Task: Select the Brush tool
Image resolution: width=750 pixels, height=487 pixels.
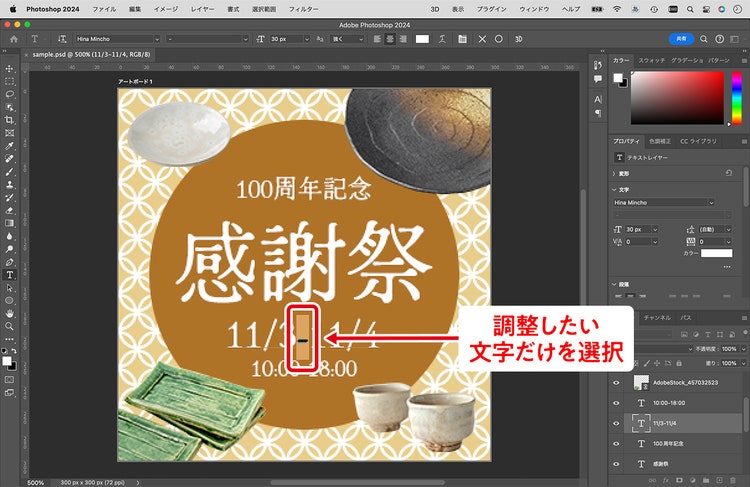Action: coord(10,172)
